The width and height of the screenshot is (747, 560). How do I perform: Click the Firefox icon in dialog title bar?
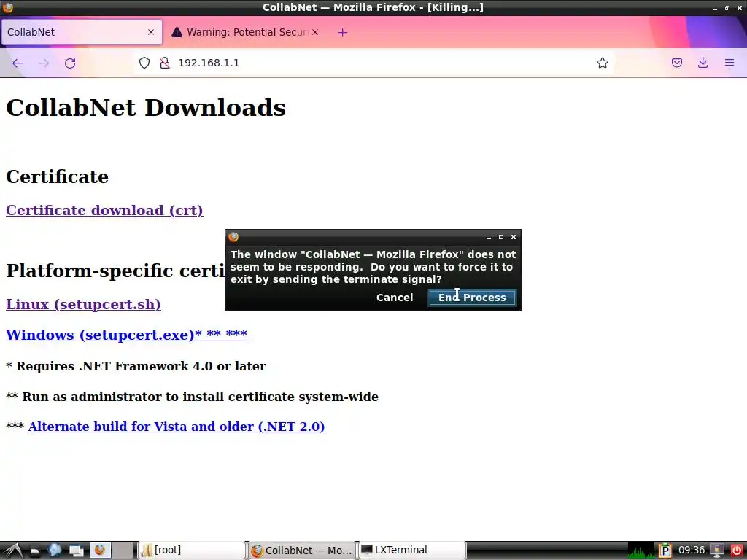233,237
